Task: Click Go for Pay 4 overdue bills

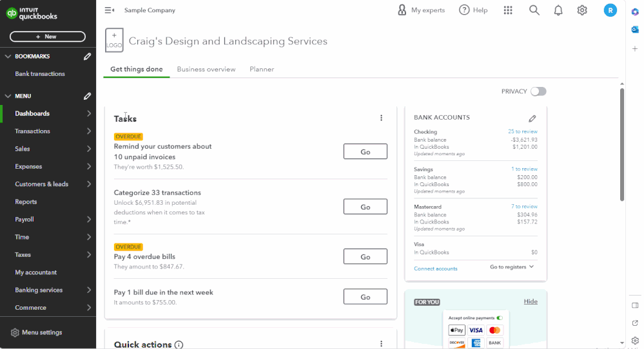Action: pos(365,256)
